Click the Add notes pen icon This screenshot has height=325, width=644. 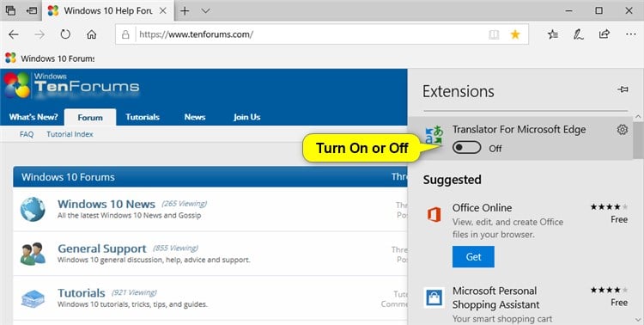(578, 34)
